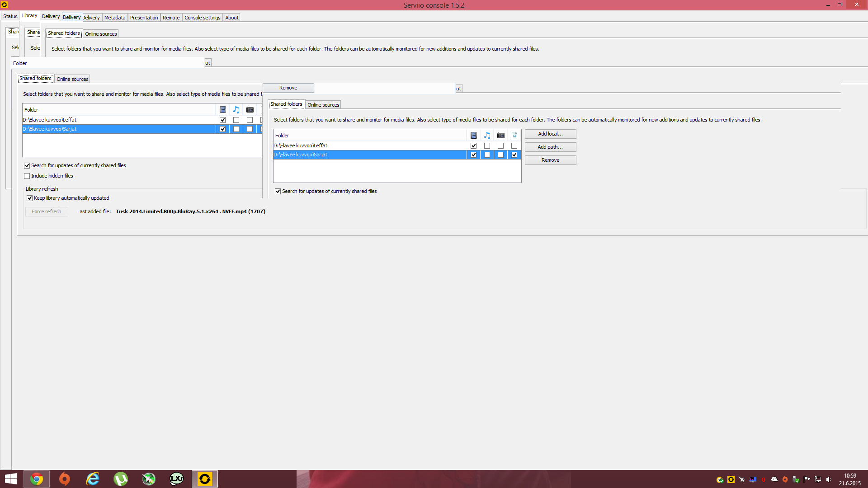Click the action center flag tray icon

[x=807, y=479]
